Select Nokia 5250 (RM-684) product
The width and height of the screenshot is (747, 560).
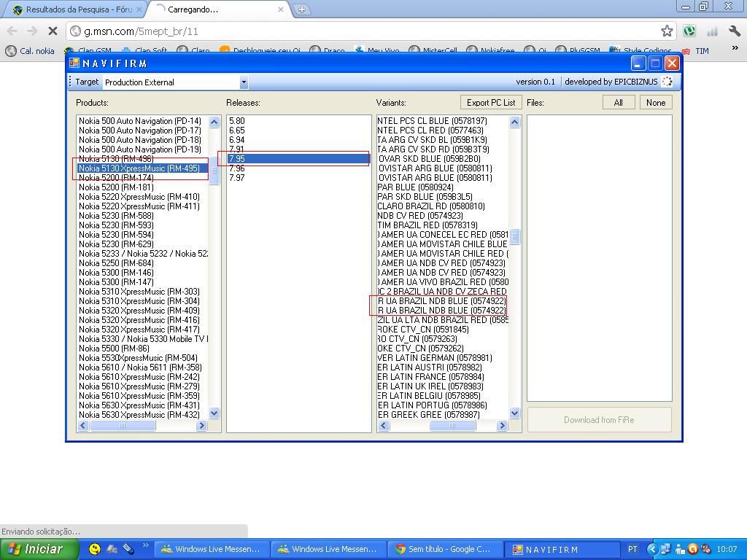142,262
